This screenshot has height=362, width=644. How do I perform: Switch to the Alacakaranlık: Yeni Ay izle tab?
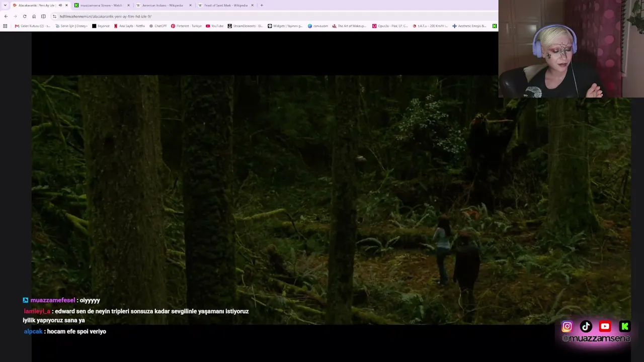[40, 6]
